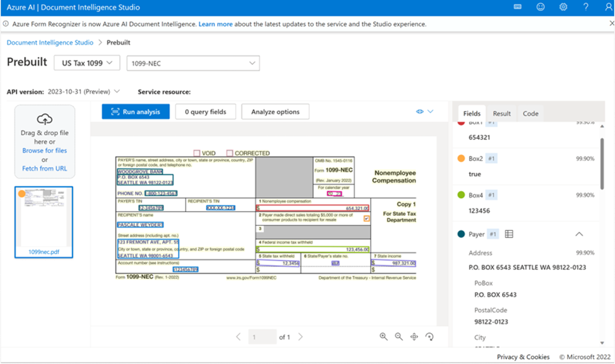Click the 0 query fields button
This screenshot has height=364, width=615.
click(x=205, y=112)
